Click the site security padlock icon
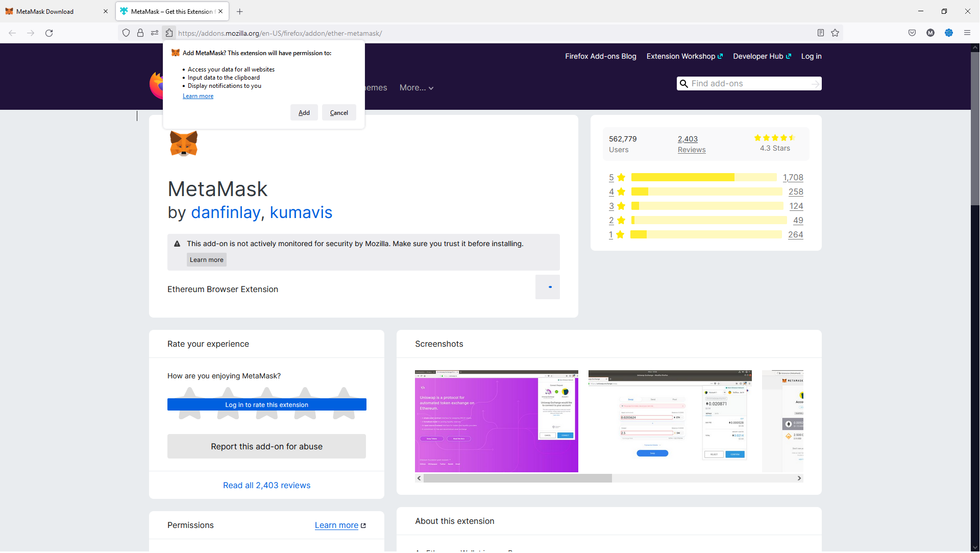Viewport: 980px width, 553px height. coord(140,33)
